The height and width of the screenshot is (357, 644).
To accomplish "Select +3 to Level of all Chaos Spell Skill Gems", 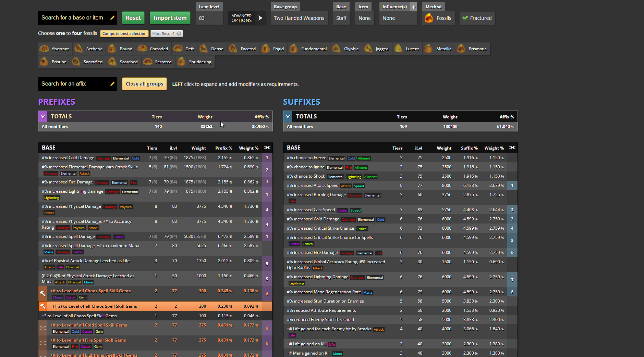I will click(x=155, y=316).
